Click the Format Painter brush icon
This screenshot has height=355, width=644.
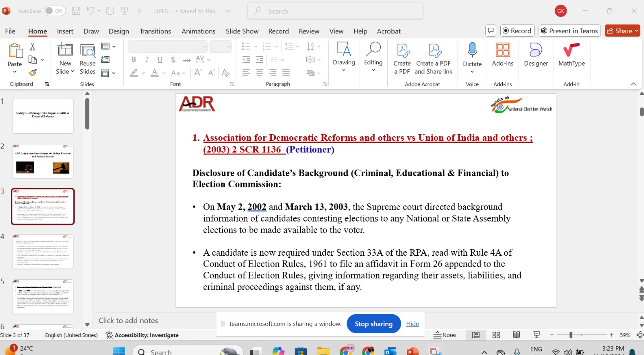click(x=33, y=72)
